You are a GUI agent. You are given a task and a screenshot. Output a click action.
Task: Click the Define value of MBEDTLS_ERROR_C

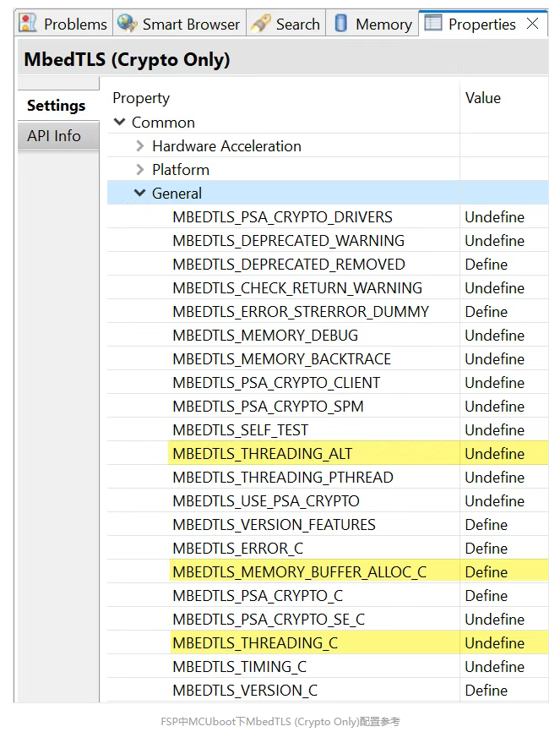(487, 549)
